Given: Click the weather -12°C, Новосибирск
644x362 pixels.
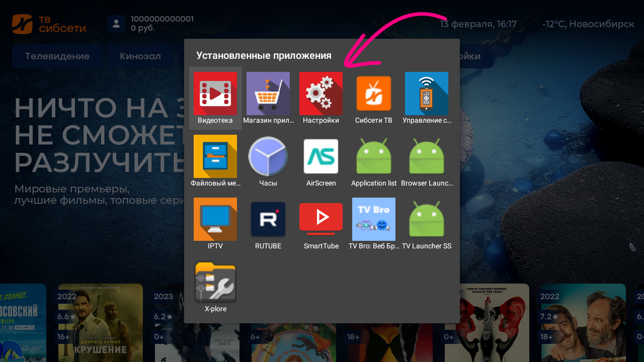Looking at the screenshot, I should click(588, 24).
